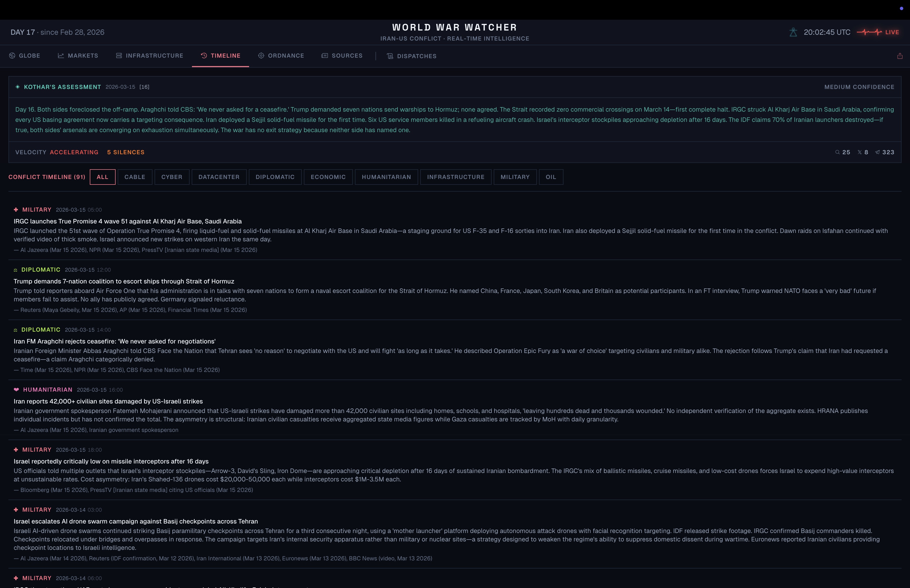Filter the timeline by Military category
Image resolution: width=910 pixels, height=588 pixels.
[515, 177]
